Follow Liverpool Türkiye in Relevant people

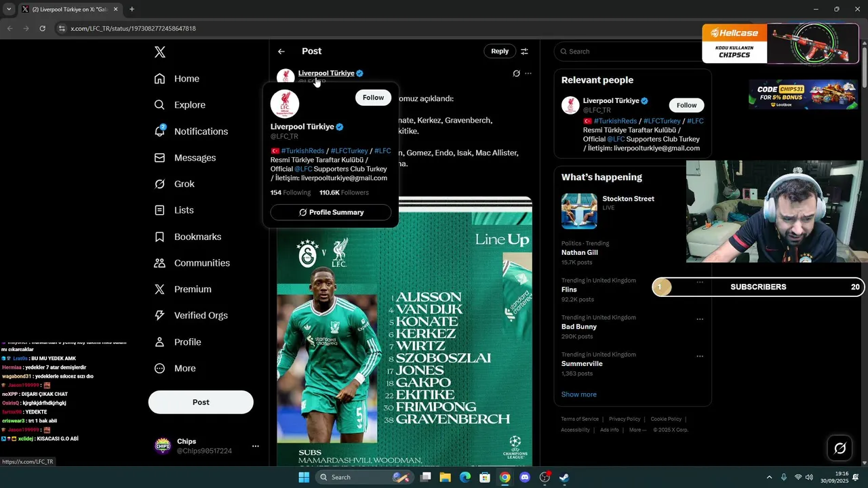687,105
